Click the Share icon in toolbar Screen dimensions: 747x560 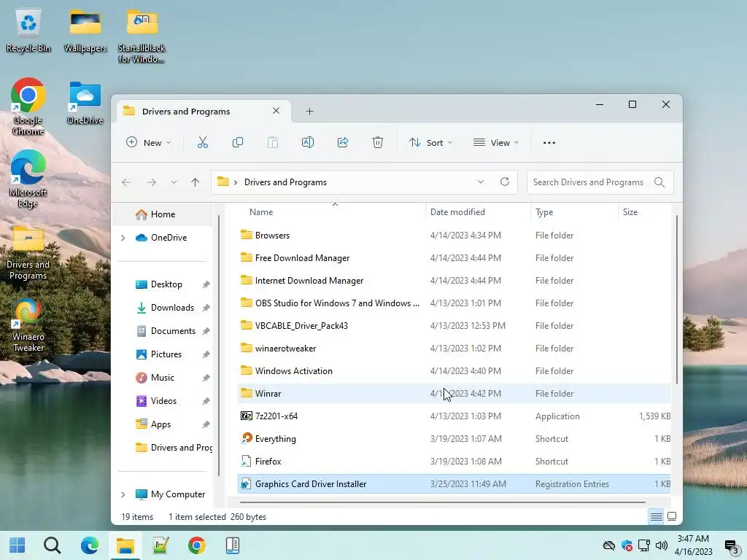pos(343,142)
